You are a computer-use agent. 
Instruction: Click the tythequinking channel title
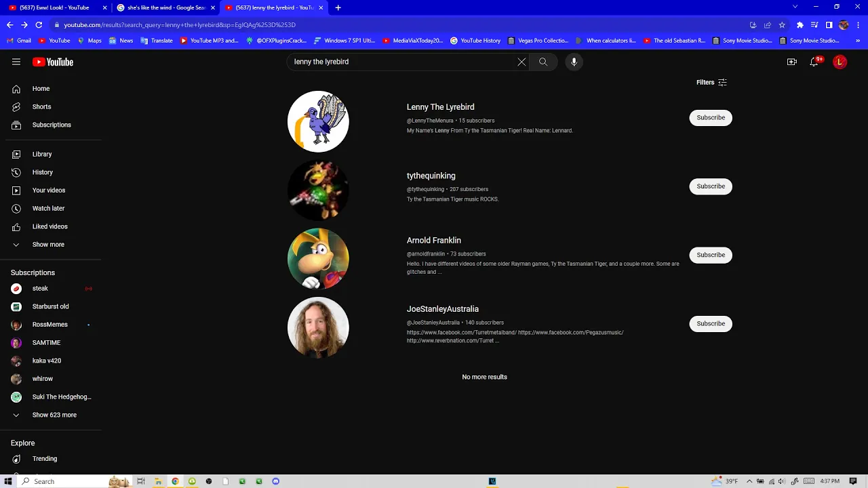[x=431, y=176]
